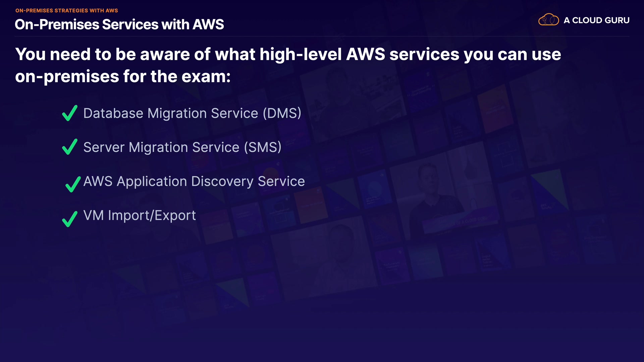Screen dimensions: 644x362
Task: Select the "AWS Application Discovery Service" bullet text
Action: pos(194,181)
